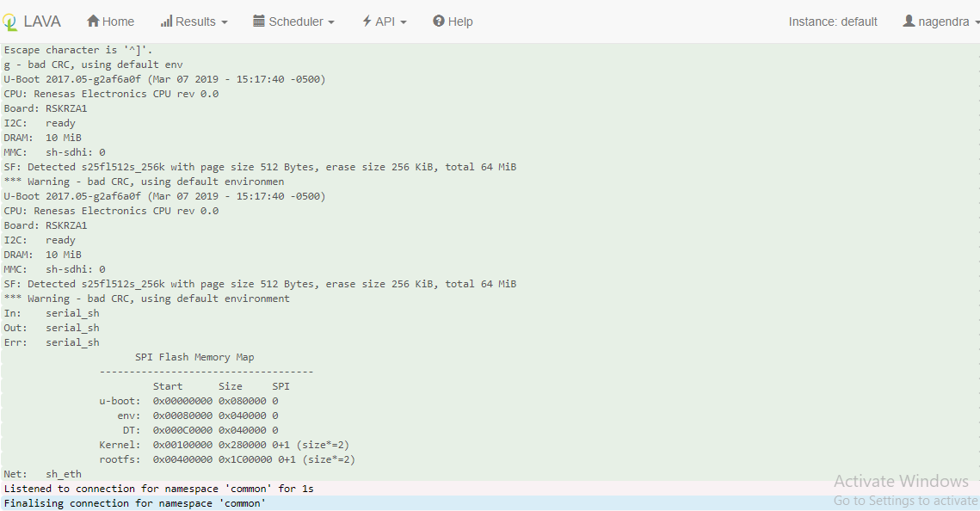Click the "Net: sh_eth" log line
This screenshot has width=980, height=511.
click(x=42, y=474)
